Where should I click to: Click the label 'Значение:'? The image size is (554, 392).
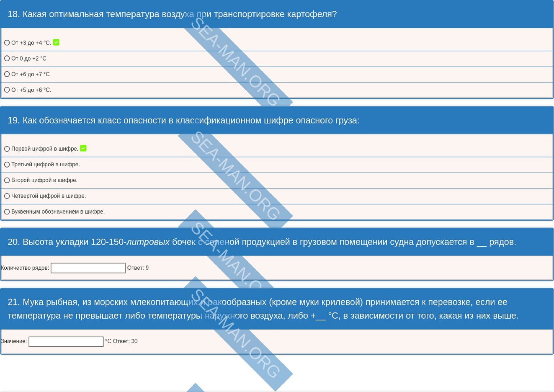(x=14, y=341)
